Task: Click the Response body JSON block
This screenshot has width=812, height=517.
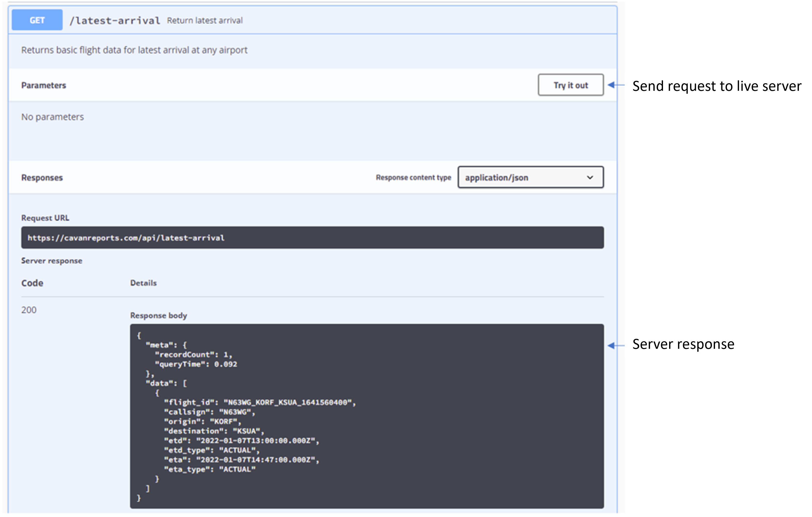Action: pos(366,416)
